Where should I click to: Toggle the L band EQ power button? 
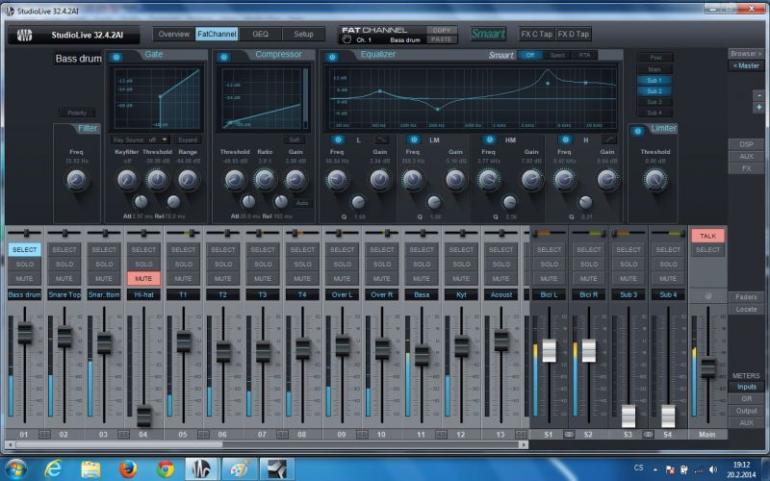[338, 140]
